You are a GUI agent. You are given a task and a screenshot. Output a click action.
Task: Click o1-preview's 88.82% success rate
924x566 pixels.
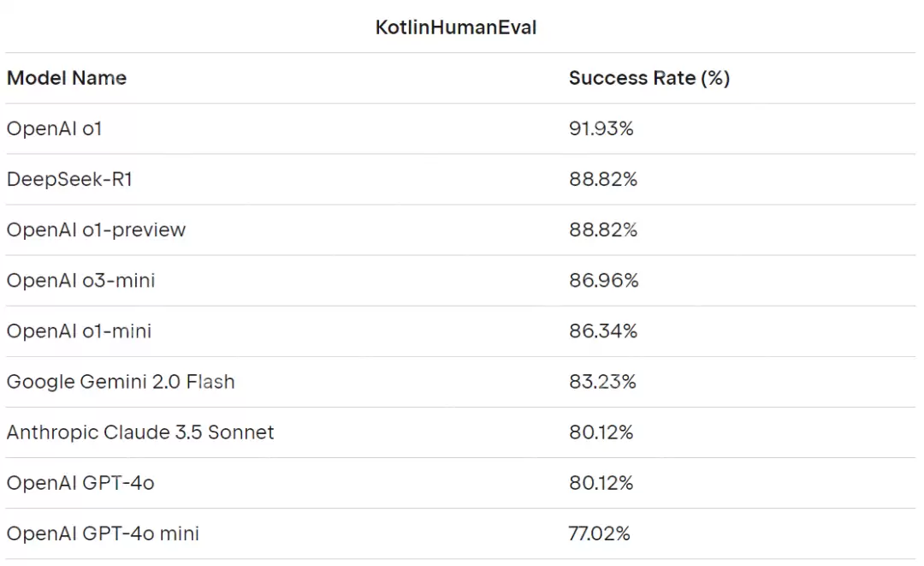[x=602, y=229]
